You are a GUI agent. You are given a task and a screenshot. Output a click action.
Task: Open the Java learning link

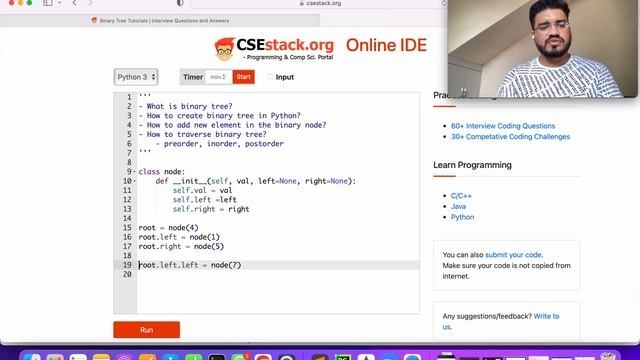click(x=458, y=207)
